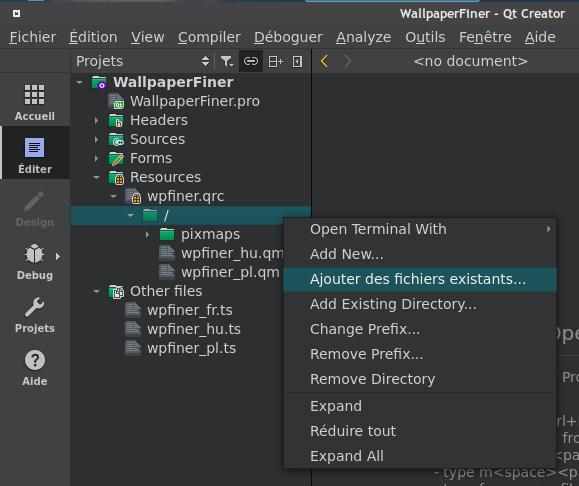The width and height of the screenshot is (579, 486).
Task: Expand the Sources node
Action: point(96,140)
